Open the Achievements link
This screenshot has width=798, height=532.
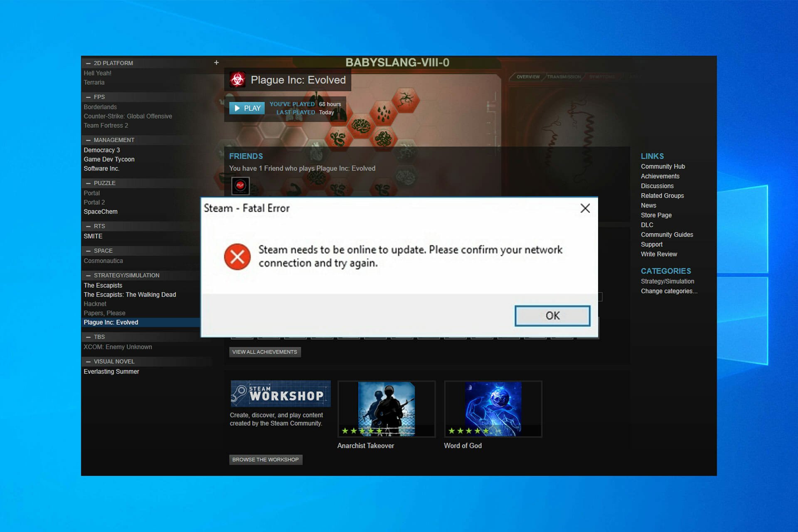click(x=660, y=176)
